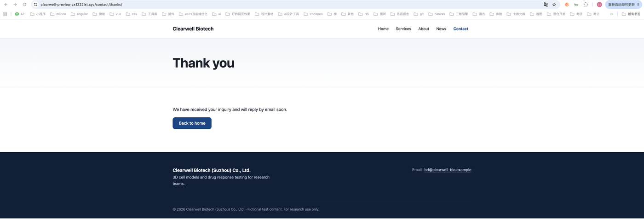
Task: Open the Extensions puzzle menu
Action: (586, 5)
